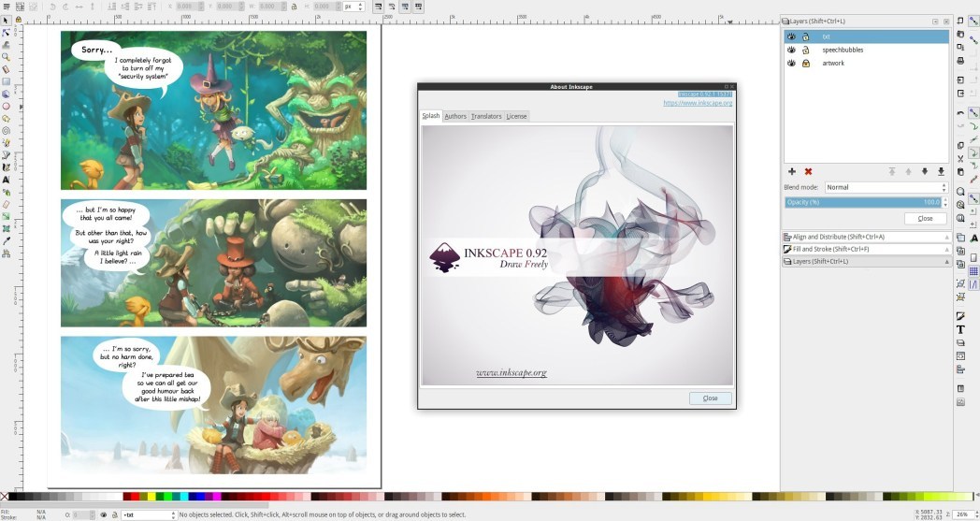Select the artwork layer row

click(866, 64)
